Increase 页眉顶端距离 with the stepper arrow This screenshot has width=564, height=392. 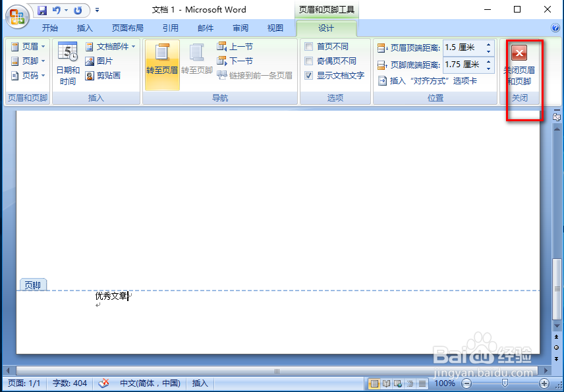pyautogui.click(x=487, y=43)
